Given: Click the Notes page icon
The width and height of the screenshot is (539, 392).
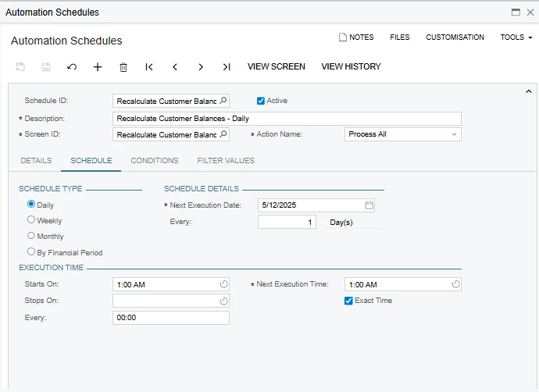Looking at the screenshot, I should pos(343,37).
